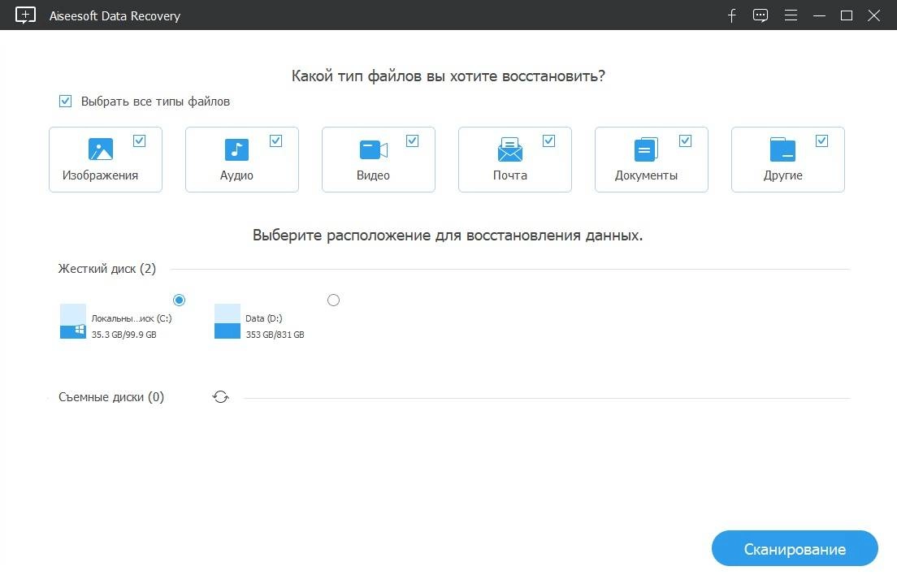Click the Видео label
Viewport: 897px width, 588px height.
(373, 175)
